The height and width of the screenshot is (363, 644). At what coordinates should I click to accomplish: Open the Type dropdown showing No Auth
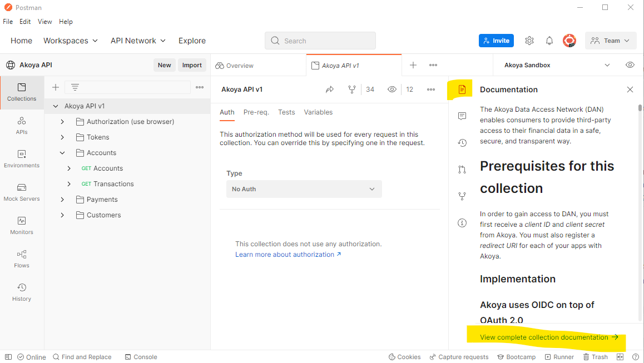pyautogui.click(x=304, y=189)
